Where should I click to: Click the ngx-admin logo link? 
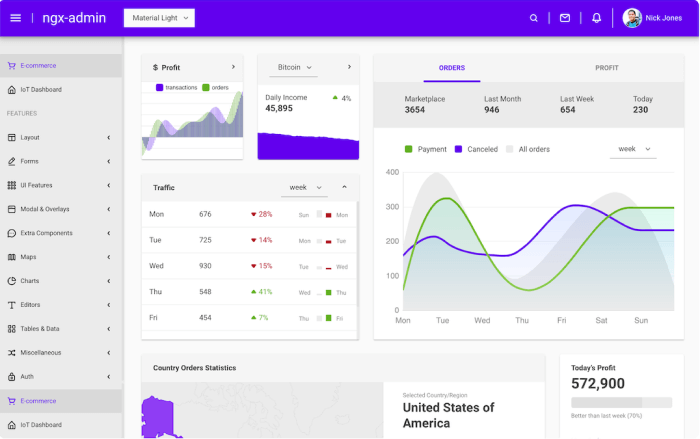pyautogui.click(x=74, y=18)
